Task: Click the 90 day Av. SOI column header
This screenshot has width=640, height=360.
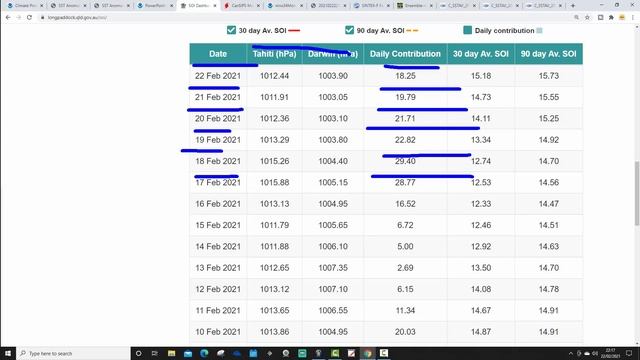Action: tap(549, 54)
